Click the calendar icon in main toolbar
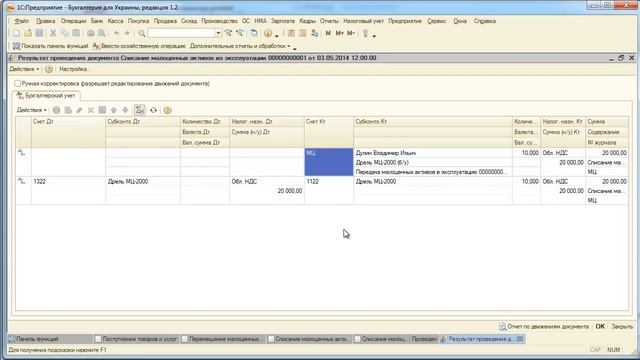Screen dimensions: 640x360 pyautogui.click(x=303, y=33)
